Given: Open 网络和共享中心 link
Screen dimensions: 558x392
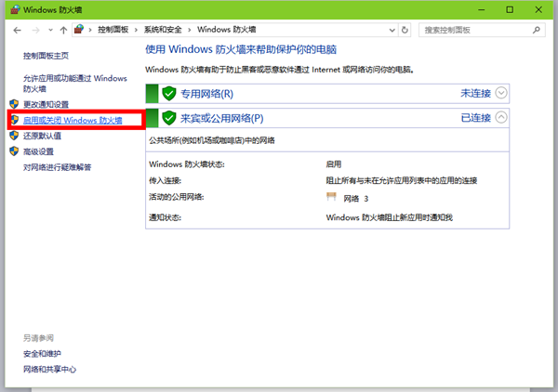Looking at the screenshot, I should point(50,370).
